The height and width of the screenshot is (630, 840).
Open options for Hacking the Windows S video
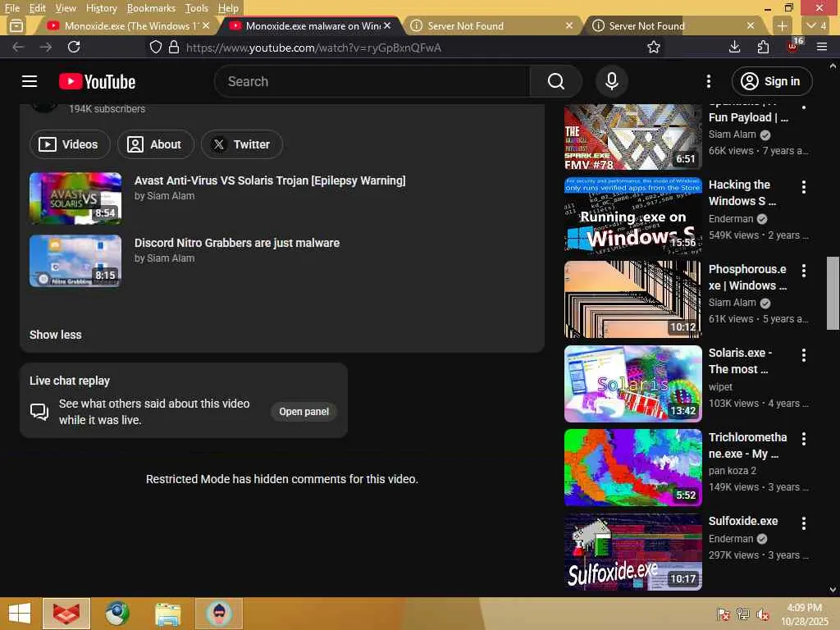click(804, 186)
